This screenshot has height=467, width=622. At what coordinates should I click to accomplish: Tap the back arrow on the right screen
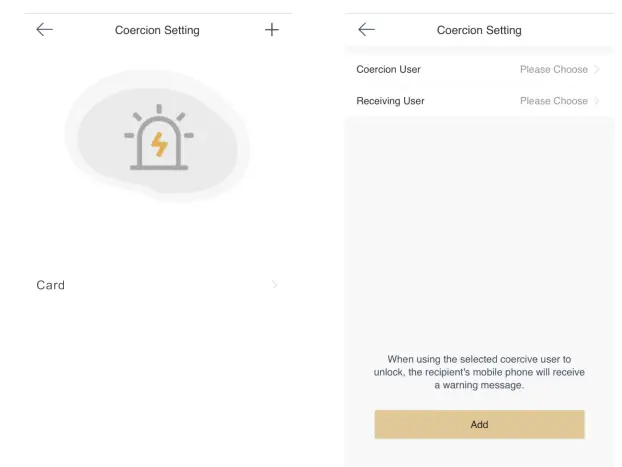coord(366,30)
